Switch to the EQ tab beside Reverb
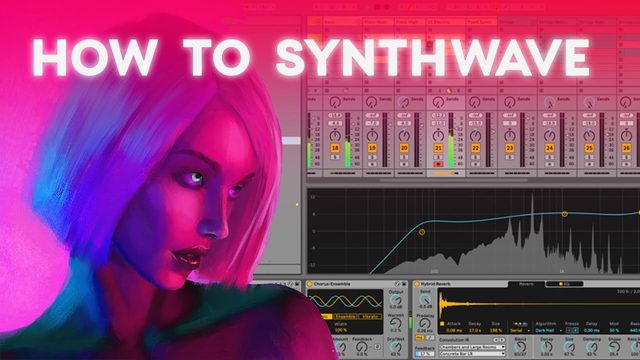The image size is (640, 360). (565, 284)
